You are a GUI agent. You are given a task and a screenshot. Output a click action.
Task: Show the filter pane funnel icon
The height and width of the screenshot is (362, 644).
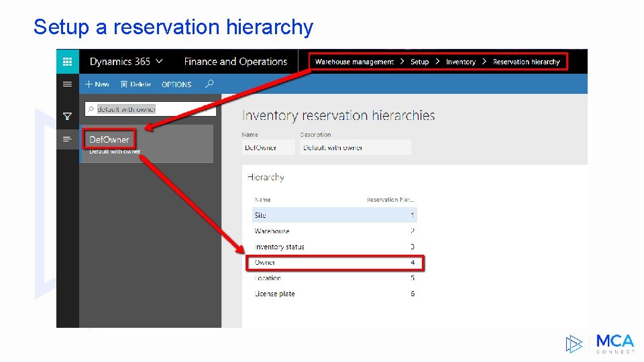click(x=67, y=117)
